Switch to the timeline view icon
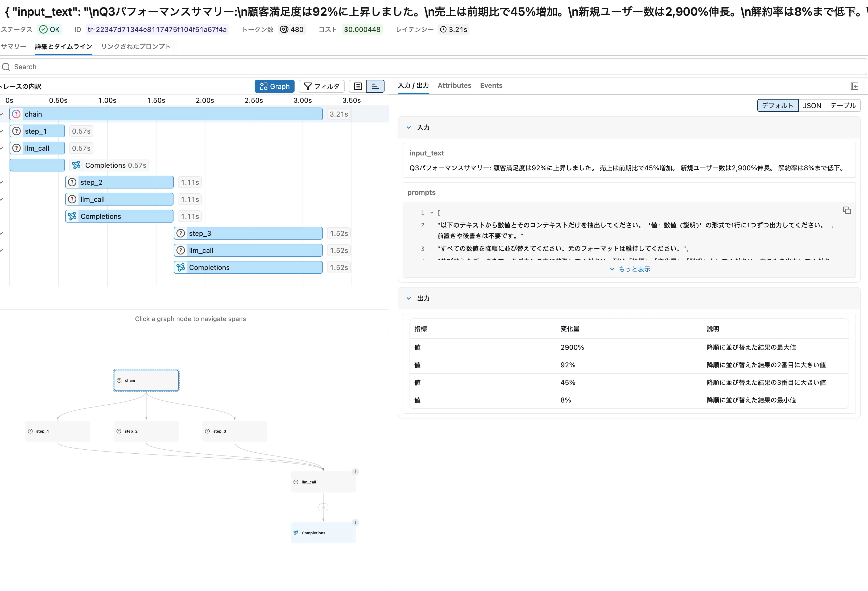The image size is (868, 591). [x=375, y=86]
